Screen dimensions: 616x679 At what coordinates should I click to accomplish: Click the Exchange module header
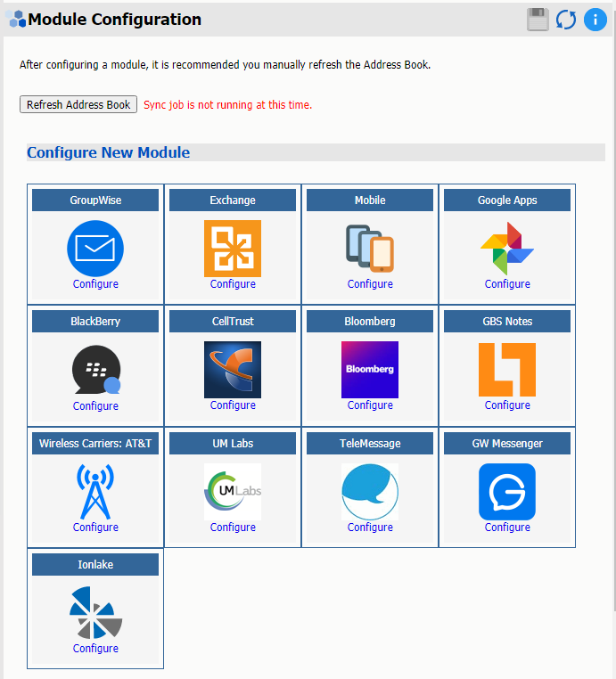click(x=233, y=200)
